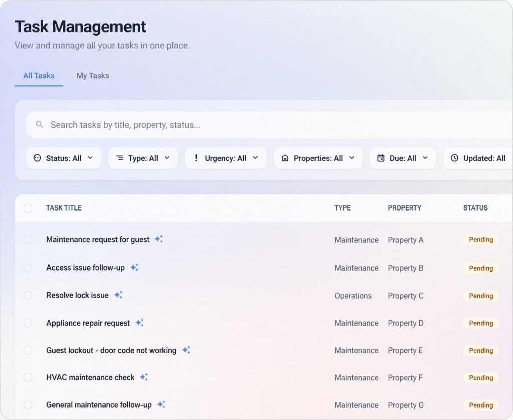Click the magnifier icon in search bar
Viewport: 513px width, 420px height.
click(39, 124)
